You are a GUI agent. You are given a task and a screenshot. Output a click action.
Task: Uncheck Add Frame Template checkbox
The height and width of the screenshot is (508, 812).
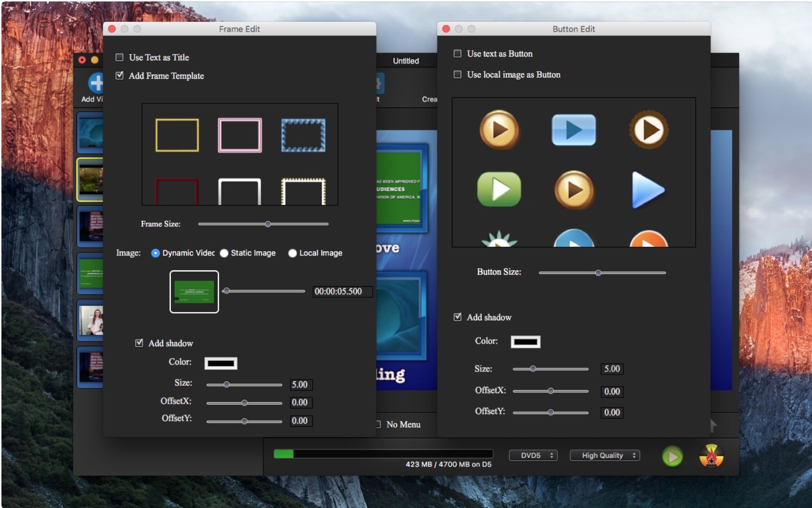pos(120,76)
